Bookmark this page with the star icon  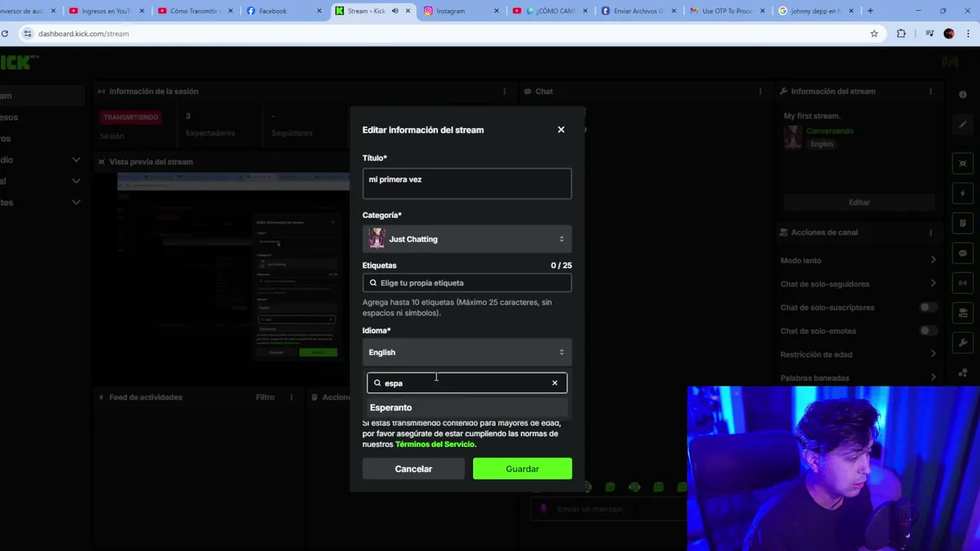(874, 34)
